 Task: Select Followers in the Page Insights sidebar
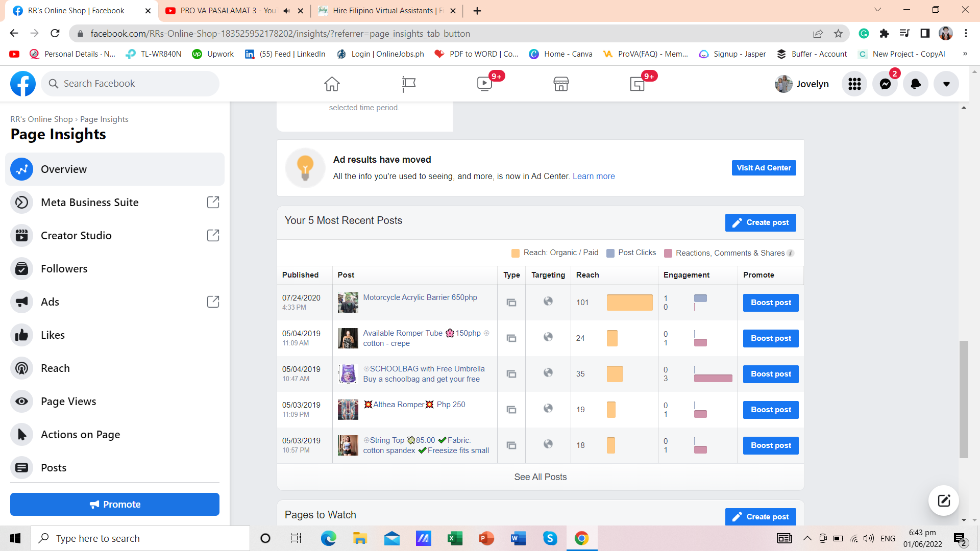tap(64, 269)
